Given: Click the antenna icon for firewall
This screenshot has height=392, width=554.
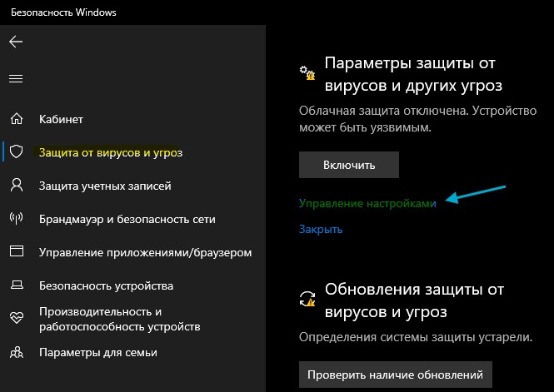Looking at the screenshot, I should [x=17, y=218].
